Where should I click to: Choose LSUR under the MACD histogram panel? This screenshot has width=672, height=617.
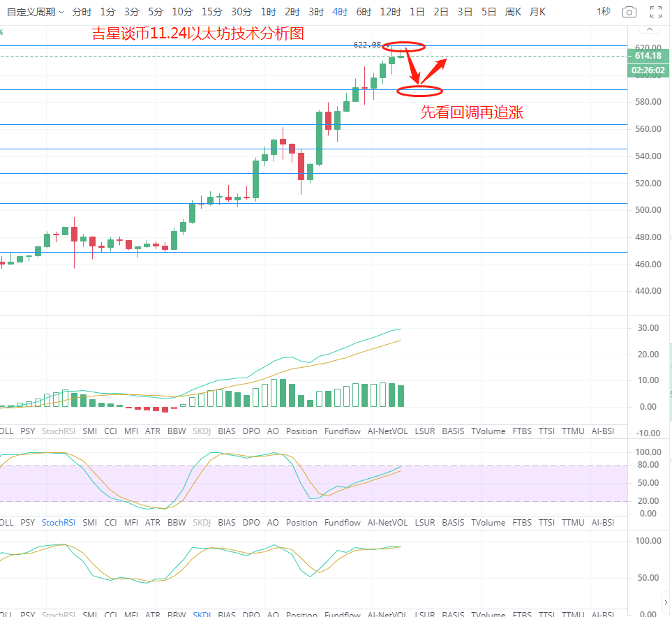425,431
